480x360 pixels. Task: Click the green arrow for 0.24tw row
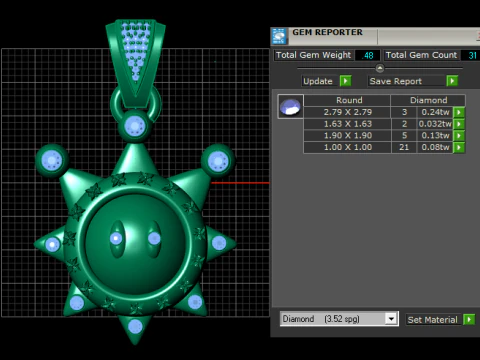tap(459, 112)
